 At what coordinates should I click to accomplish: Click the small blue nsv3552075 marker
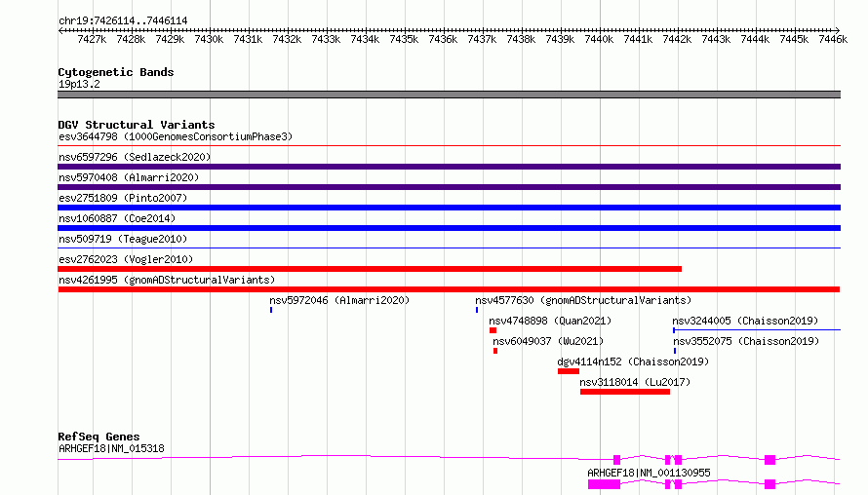pyautogui.click(x=675, y=351)
